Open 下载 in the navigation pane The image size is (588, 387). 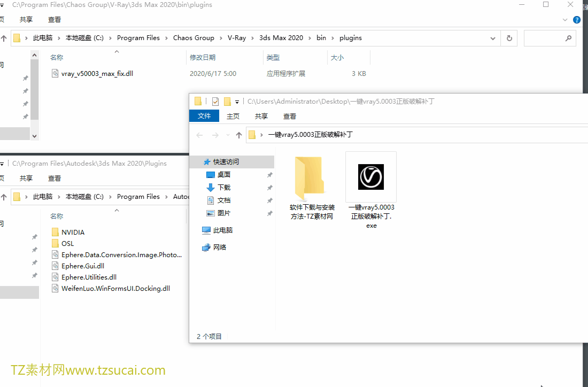[x=224, y=187]
